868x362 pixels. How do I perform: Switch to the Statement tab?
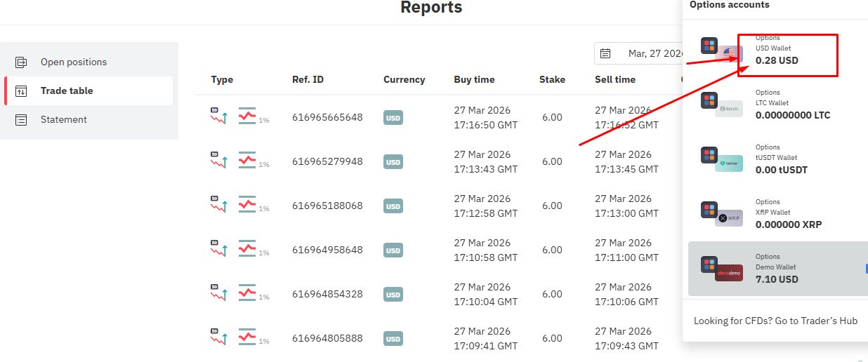pyautogui.click(x=64, y=120)
